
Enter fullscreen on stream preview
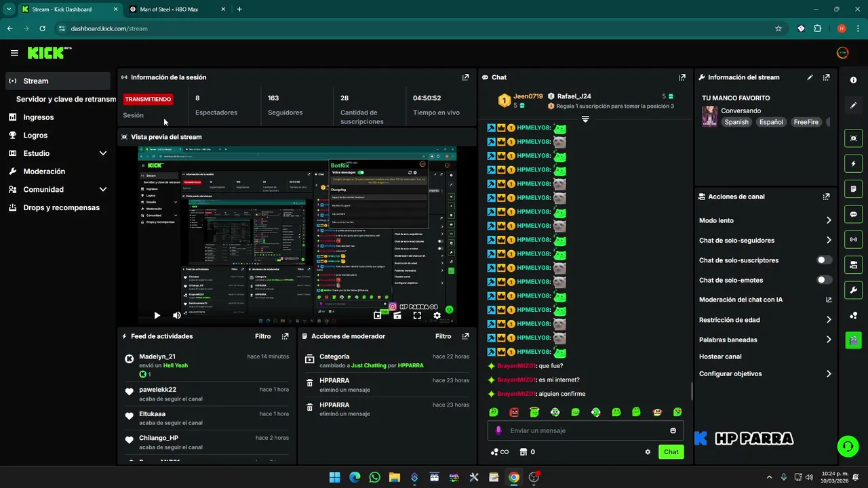(x=417, y=315)
